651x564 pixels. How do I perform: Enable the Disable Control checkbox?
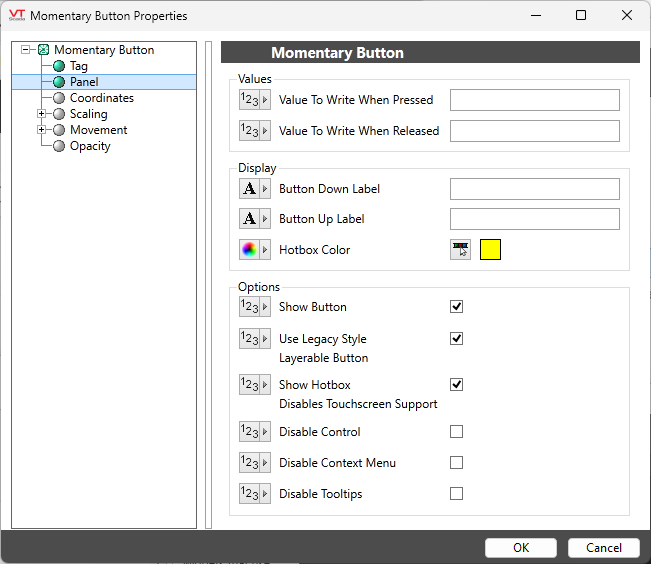tap(456, 432)
